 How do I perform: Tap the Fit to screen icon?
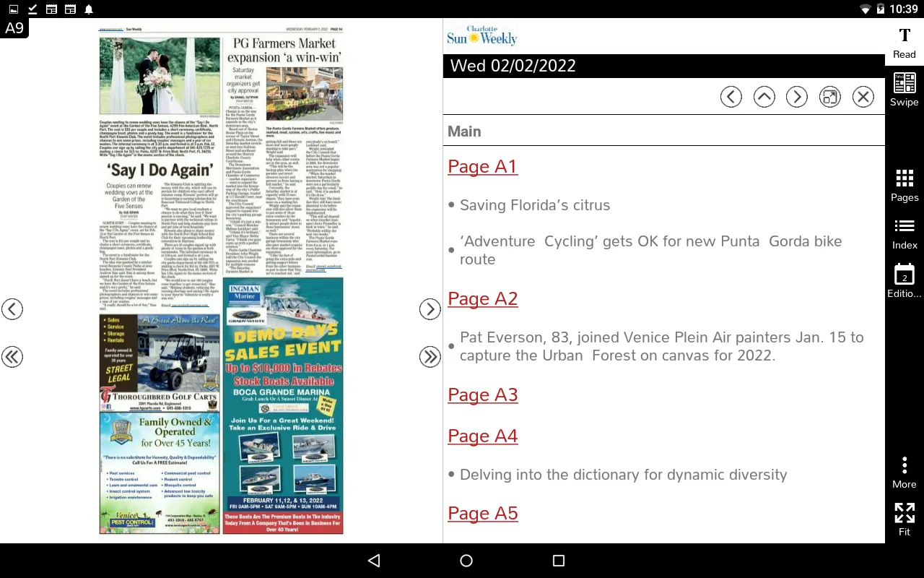pyautogui.click(x=904, y=519)
